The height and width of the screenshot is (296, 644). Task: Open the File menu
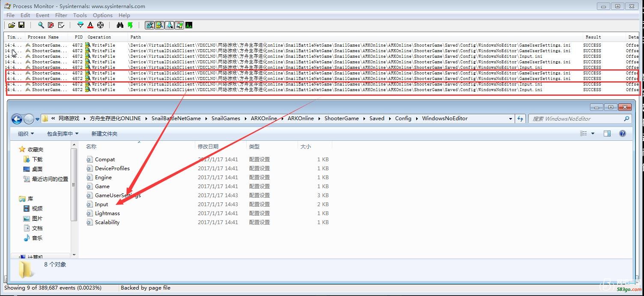10,15
